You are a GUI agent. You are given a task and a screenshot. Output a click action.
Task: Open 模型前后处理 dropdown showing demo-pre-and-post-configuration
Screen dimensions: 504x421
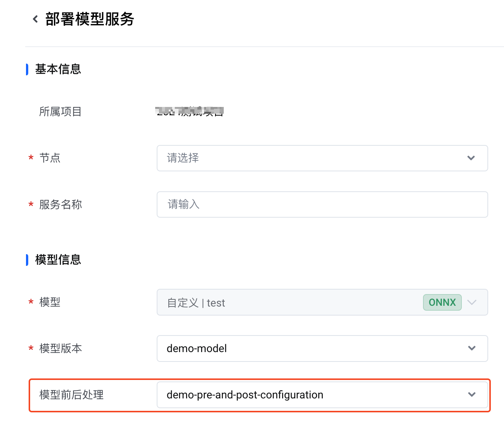(322, 395)
